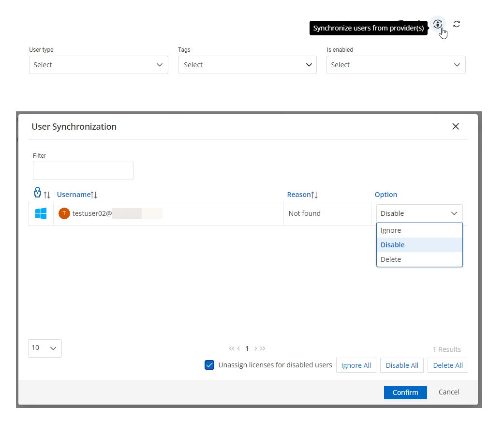Close the User Synchronization dialog with X
504x423 pixels.
coord(455,126)
